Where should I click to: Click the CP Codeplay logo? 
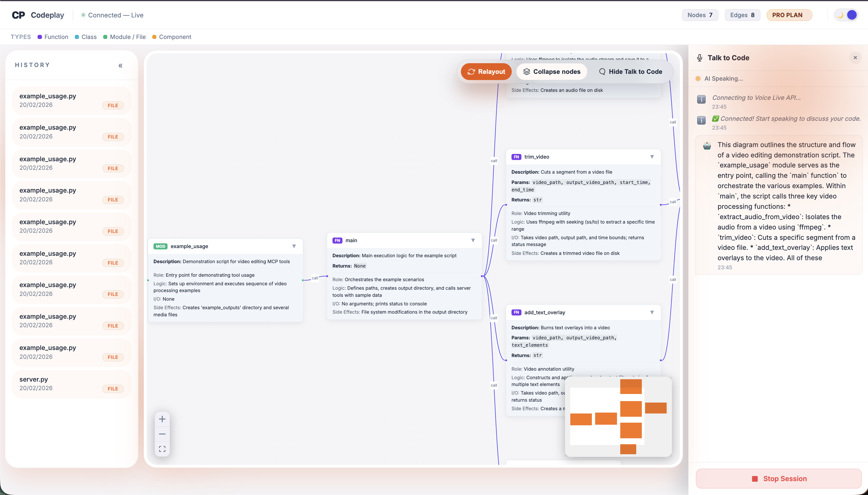[38, 14]
